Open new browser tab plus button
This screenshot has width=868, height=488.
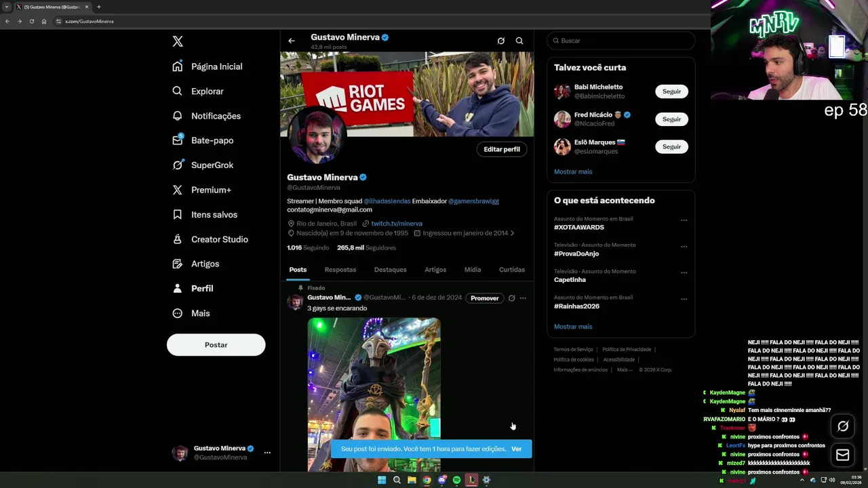(x=98, y=7)
